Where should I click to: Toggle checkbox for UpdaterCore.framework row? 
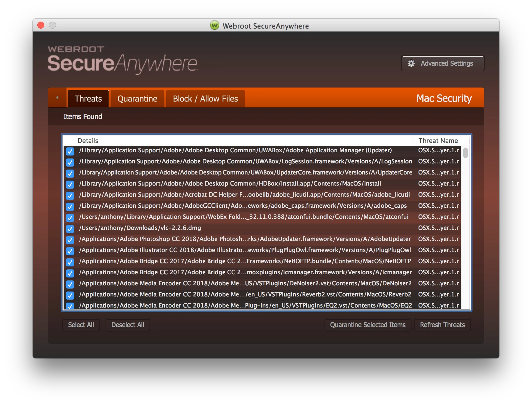click(70, 173)
